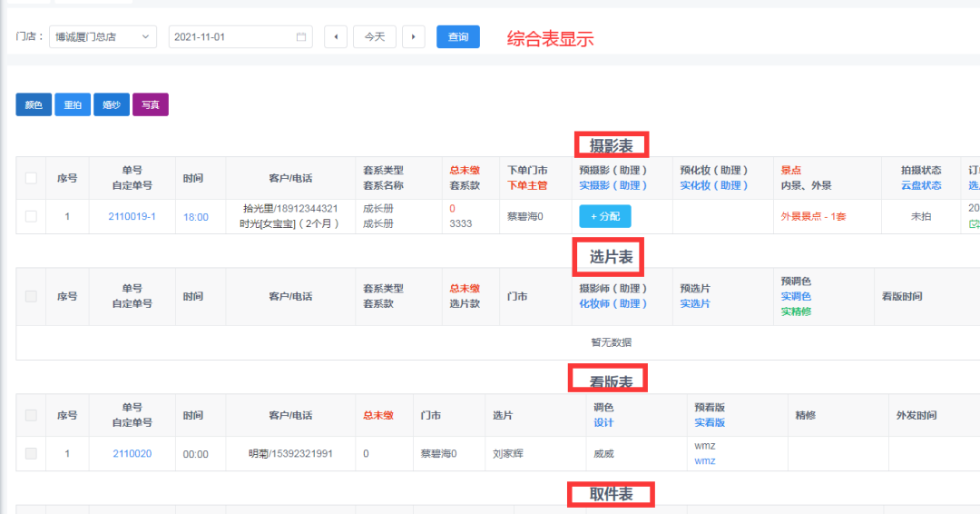Open the 门店 store dropdown
Image resolution: width=980 pixels, height=514 pixels.
(x=103, y=37)
